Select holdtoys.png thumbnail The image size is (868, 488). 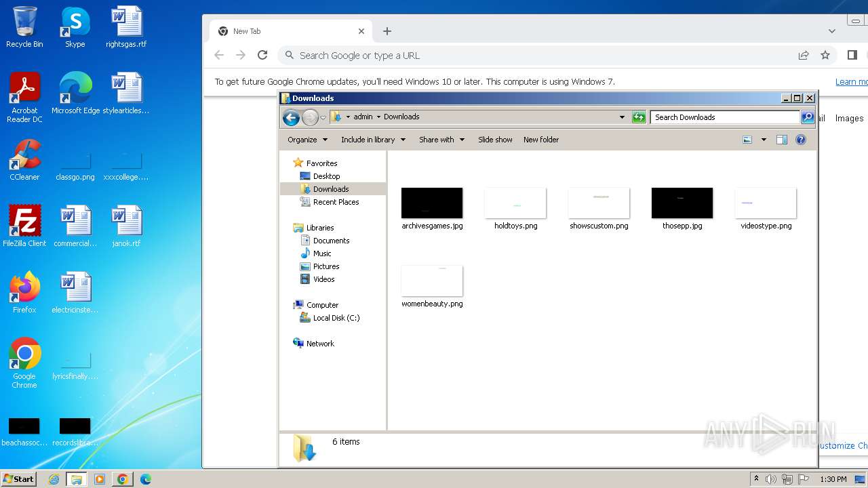point(515,209)
